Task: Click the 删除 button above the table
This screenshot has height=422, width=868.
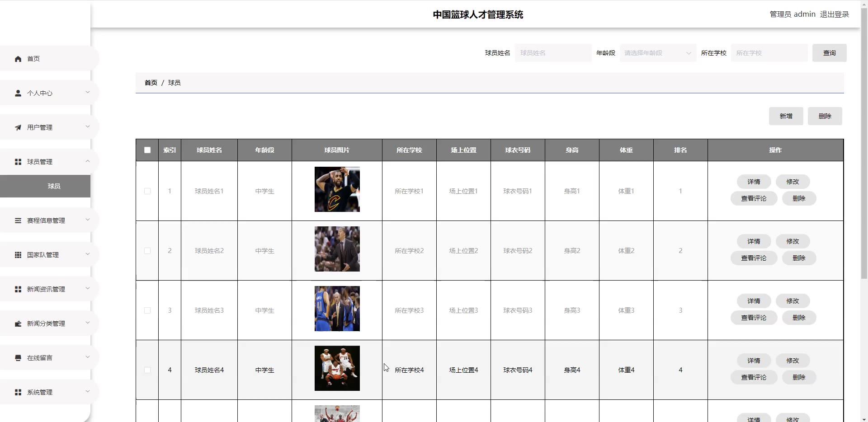Action: [825, 116]
